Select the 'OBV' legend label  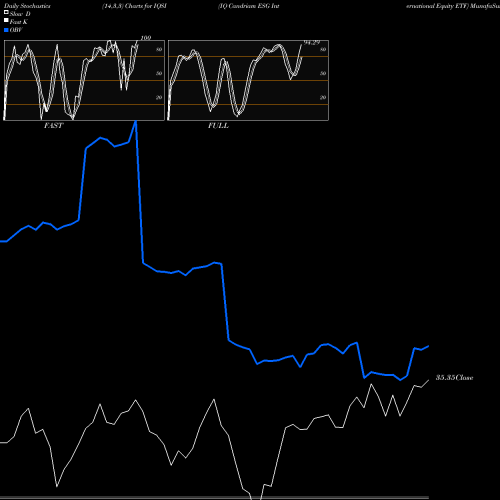[x=16, y=30]
